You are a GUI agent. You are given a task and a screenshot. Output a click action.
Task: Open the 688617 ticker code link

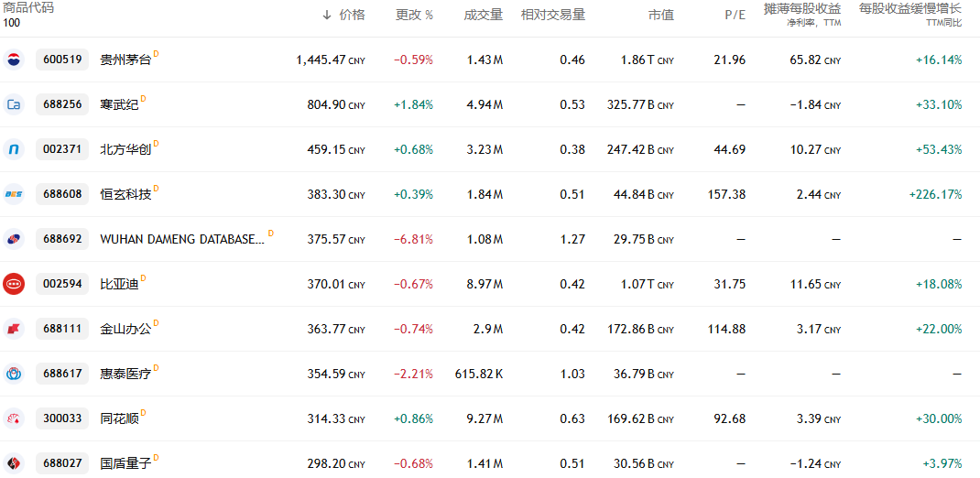coord(62,374)
